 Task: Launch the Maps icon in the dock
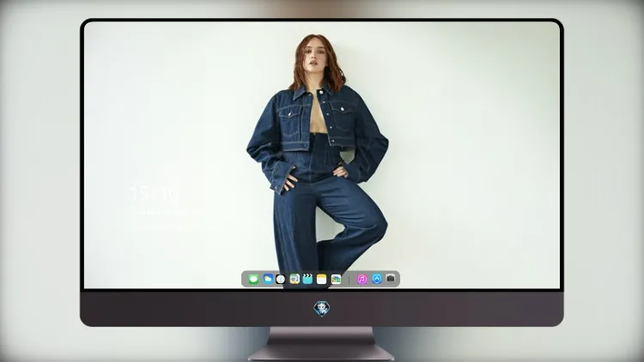(295, 279)
